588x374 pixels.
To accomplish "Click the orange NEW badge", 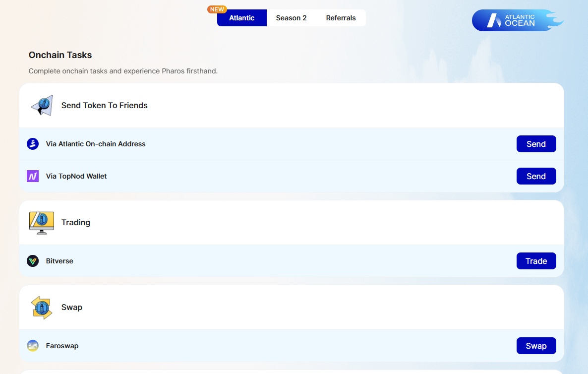I will [217, 9].
